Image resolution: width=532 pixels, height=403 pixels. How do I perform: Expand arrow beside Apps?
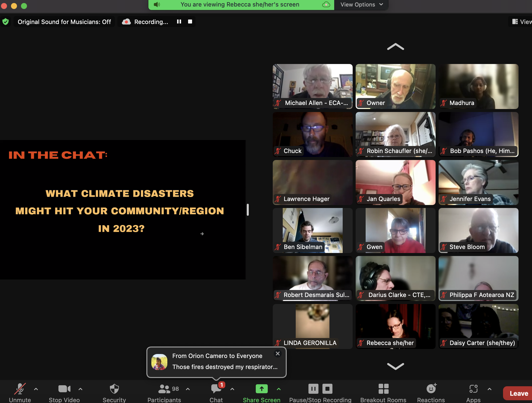490,389
